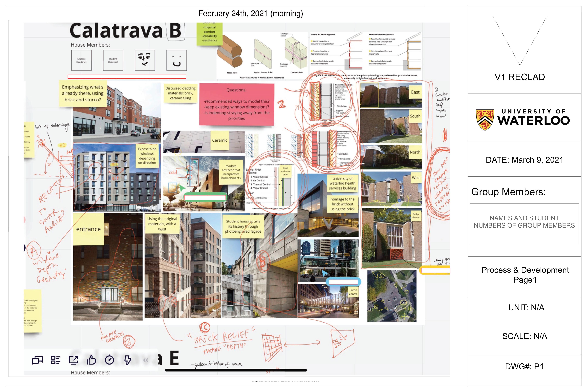The height and width of the screenshot is (392, 588).
Task: Click the 'DATE: March 9, 2021' cell
Action: (x=524, y=159)
